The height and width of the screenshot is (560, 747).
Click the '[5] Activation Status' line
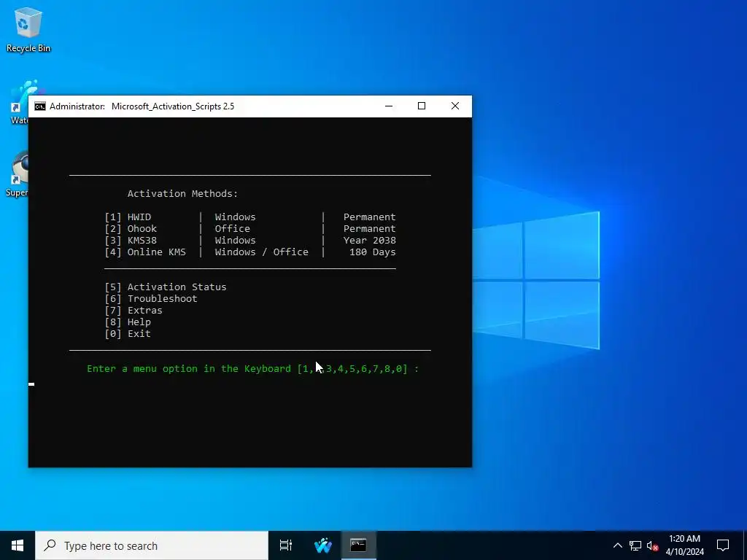tap(166, 287)
